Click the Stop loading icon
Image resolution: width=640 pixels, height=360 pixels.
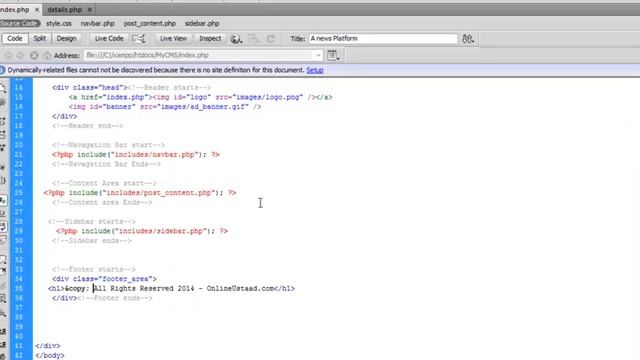pyautogui.click(x=34, y=55)
